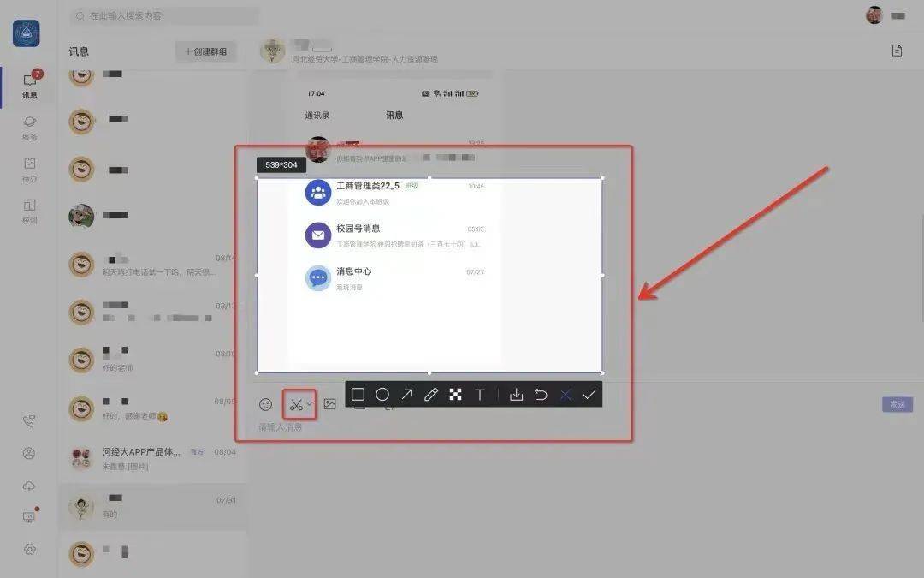Open the 河经大APP产品体... conversation
This screenshot has height=578, width=924.
[153, 458]
